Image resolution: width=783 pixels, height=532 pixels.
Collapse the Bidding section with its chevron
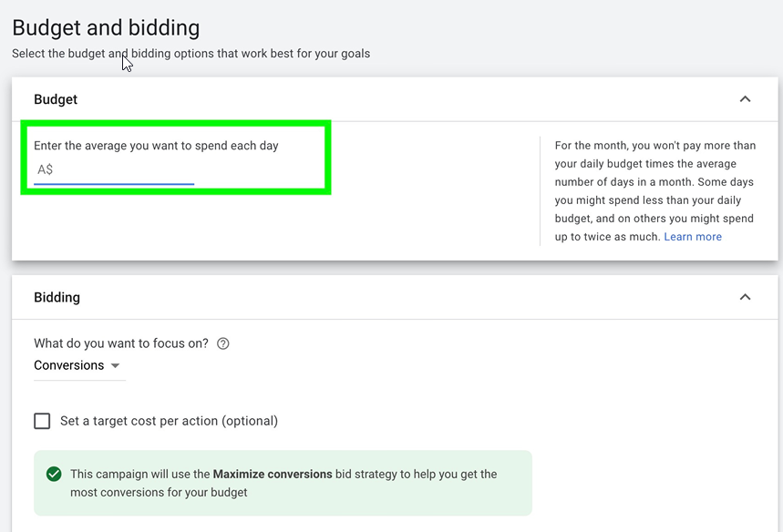(x=745, y=297)
